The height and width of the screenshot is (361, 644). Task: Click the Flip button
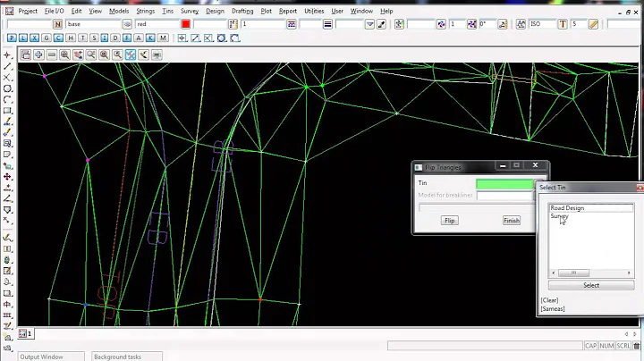pos(449,221)
